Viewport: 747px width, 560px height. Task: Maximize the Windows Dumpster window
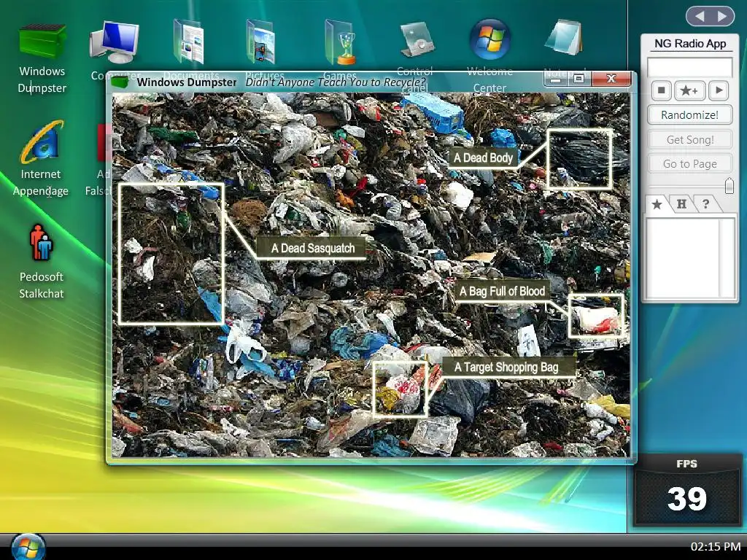tap(578, 79)
